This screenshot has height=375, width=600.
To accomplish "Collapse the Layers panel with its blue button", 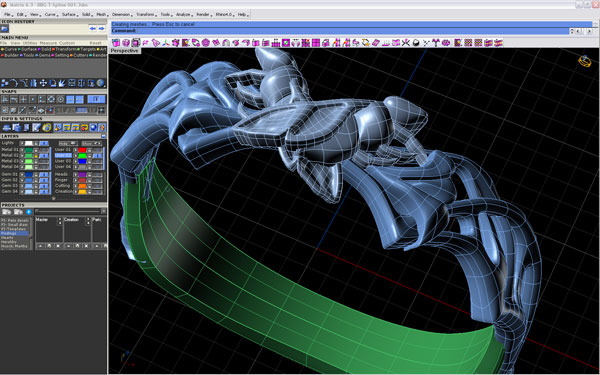I will click(x=104, y=136).
